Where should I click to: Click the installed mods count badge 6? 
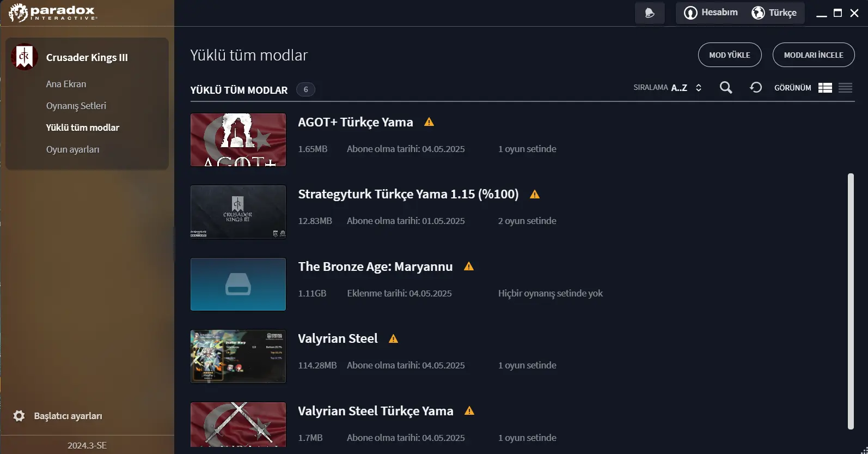305,89
